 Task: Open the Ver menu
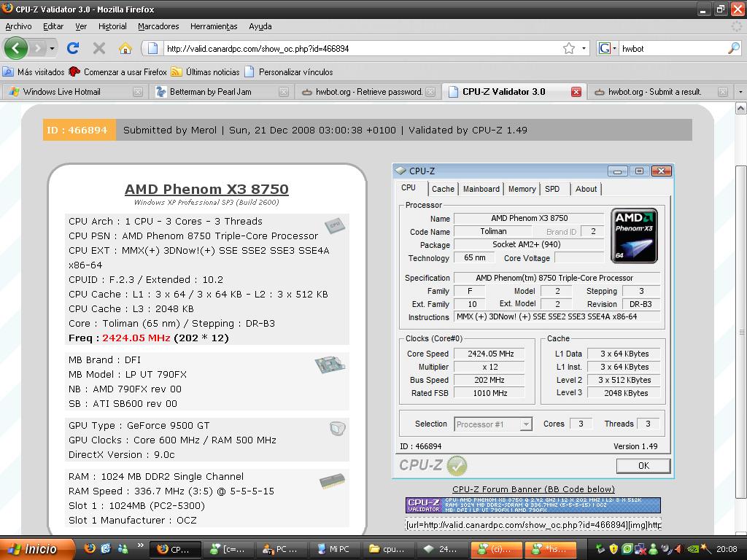(81, 26)
